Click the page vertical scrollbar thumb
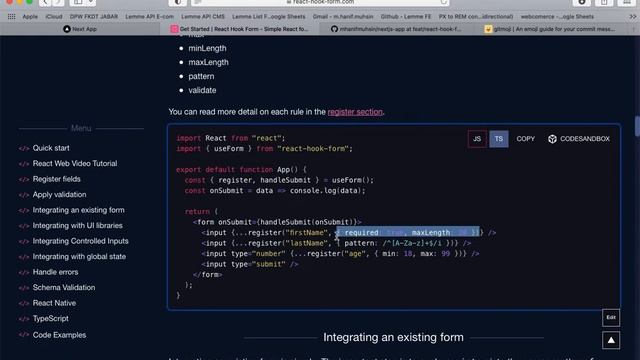This screenshot has height=360, width=640. click(637, 127)
